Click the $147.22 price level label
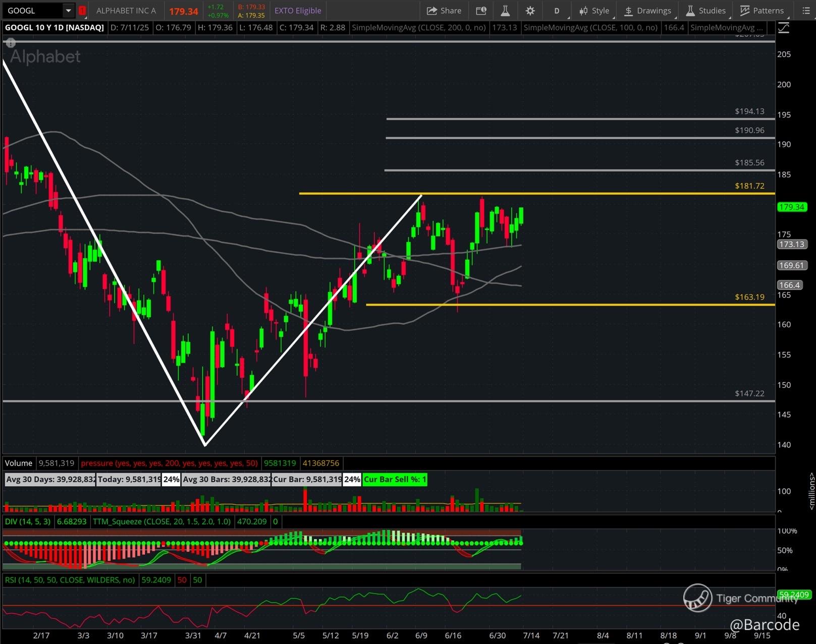The image size is (816, 644). pos(749,394)
